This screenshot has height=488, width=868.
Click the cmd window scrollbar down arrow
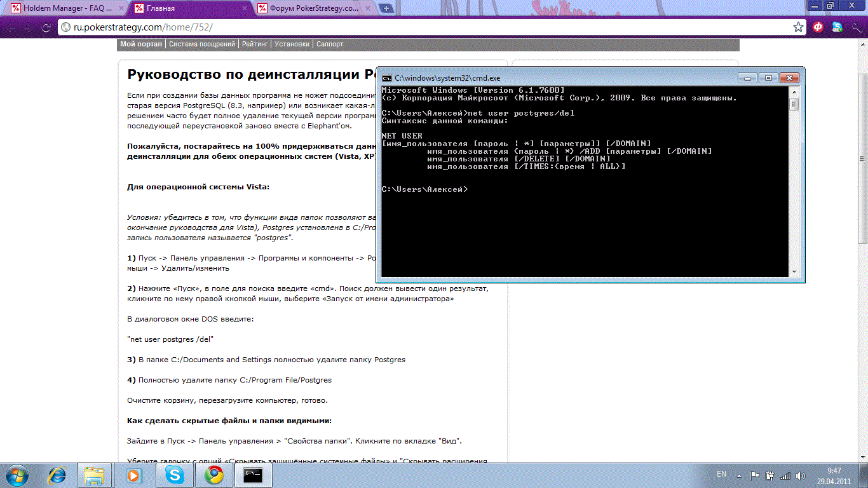pos(794,272)
